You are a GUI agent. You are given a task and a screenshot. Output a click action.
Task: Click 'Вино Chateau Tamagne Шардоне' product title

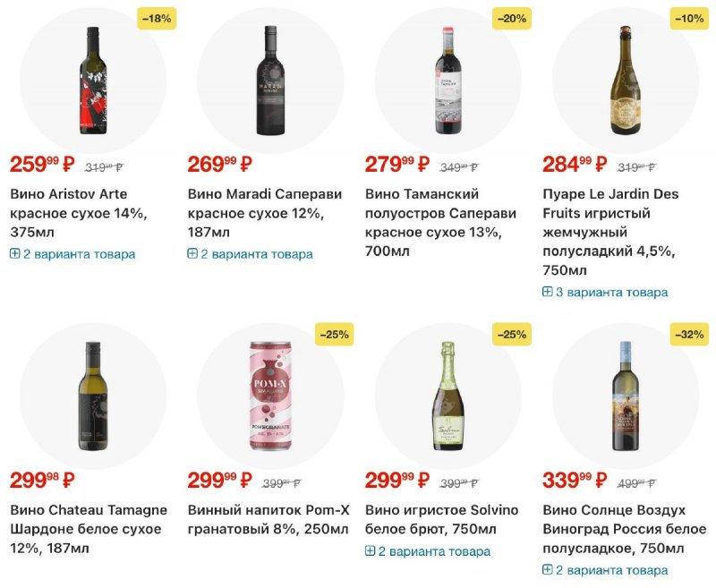point(89,519)
